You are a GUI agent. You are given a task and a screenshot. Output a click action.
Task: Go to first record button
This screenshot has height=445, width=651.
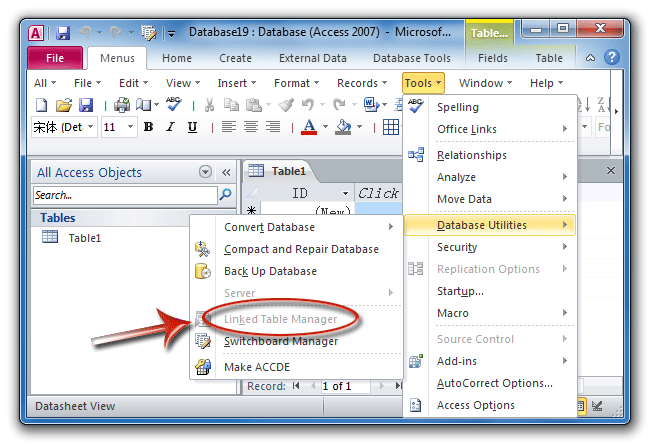[296, 386]
